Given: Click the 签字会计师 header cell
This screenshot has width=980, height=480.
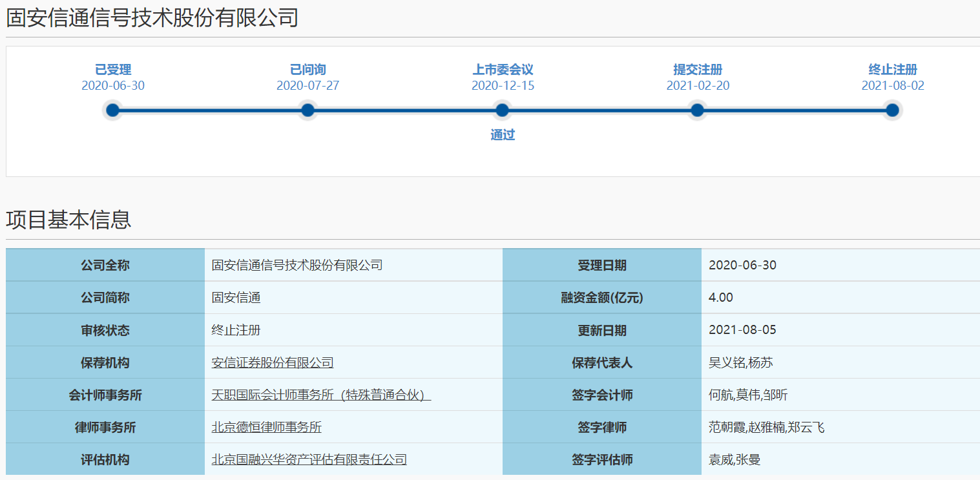Looking at the screenshot, I should [602, 395].
